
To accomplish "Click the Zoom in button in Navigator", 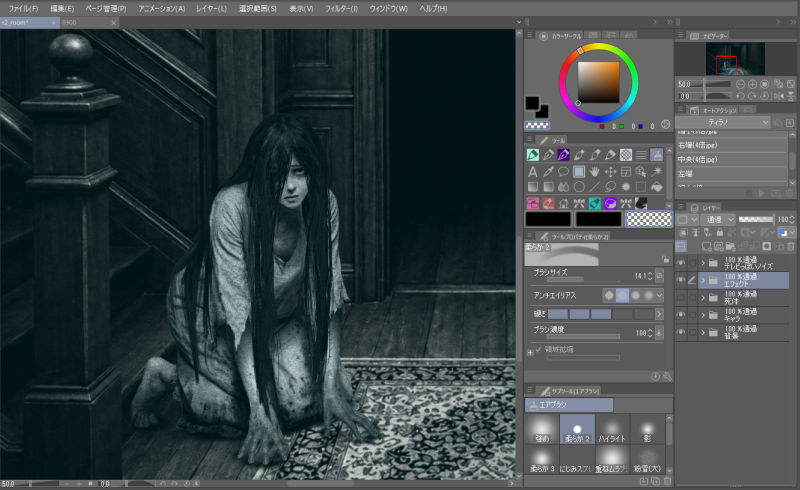I will pos(752,84).
